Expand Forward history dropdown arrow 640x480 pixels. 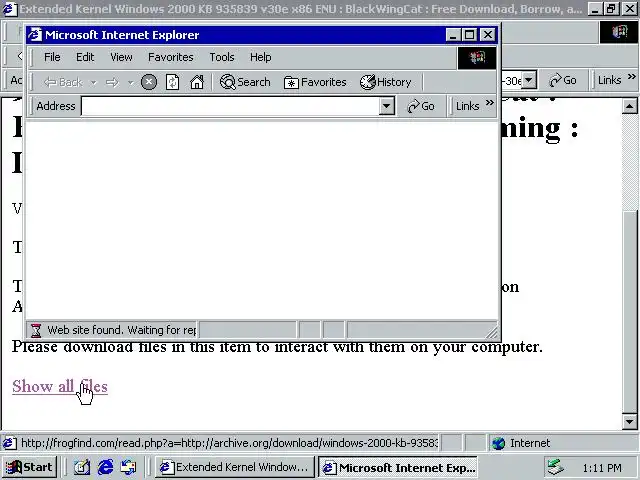pos(131,83)
